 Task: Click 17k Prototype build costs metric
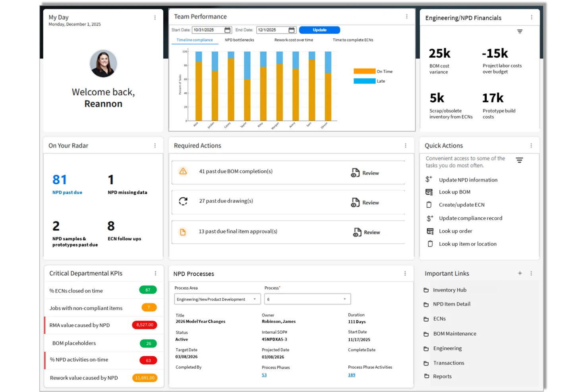point(499,106)
